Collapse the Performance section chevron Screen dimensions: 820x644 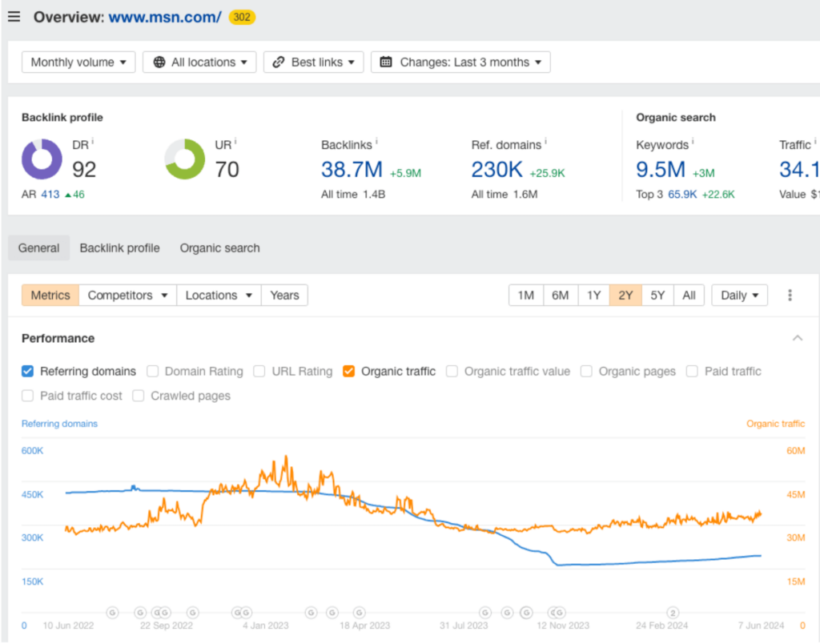(x=797, y=339)
